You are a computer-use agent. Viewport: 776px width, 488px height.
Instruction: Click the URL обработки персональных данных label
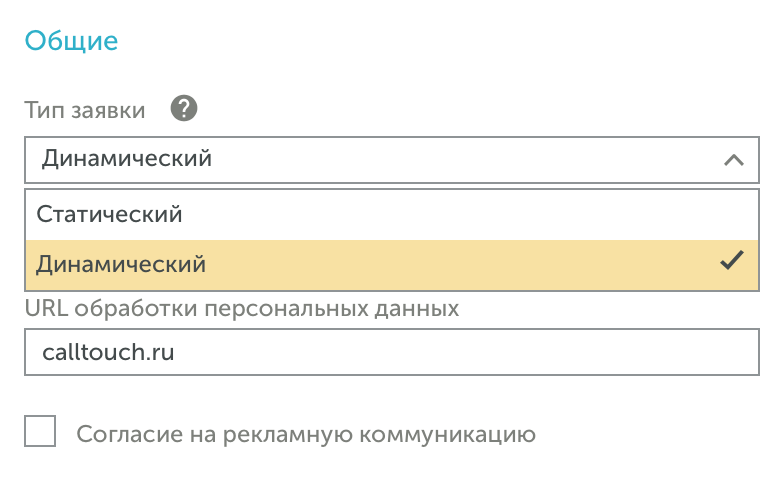(242, 308)
